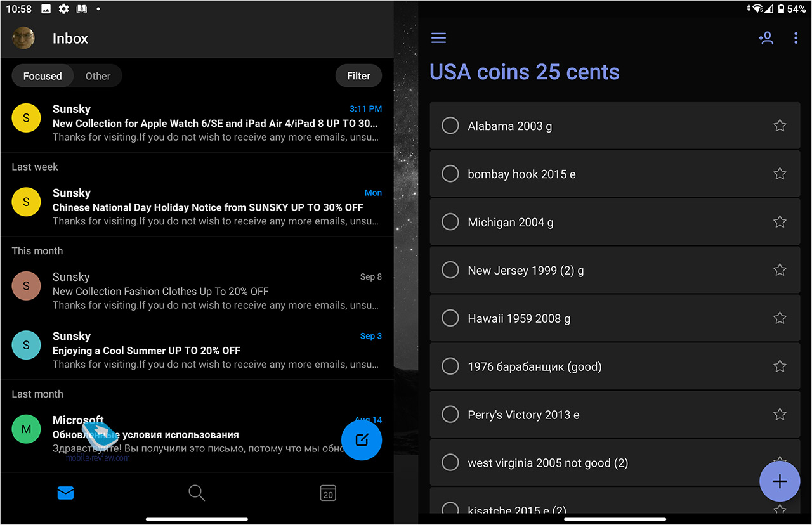Image resolution: width=812 pixels, height=525 pixels.
Task: Tap the mail tab icon
Action: [66, 493]
